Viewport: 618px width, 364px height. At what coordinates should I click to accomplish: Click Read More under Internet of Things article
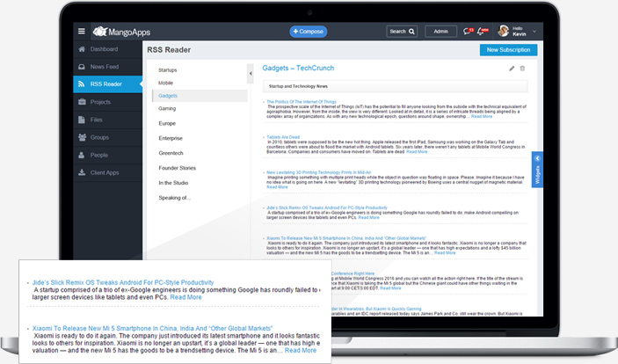[482, 116]
